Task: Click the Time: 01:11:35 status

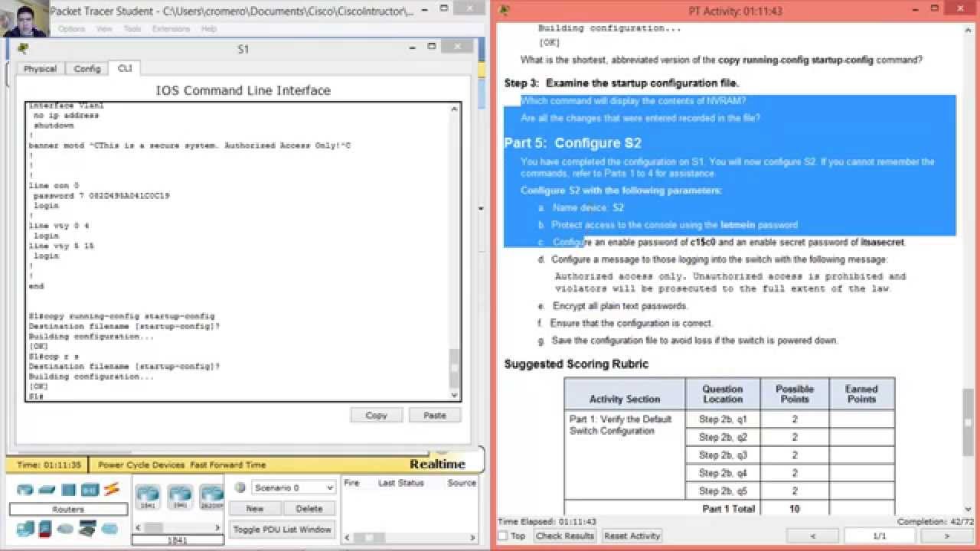Action: 49,465
